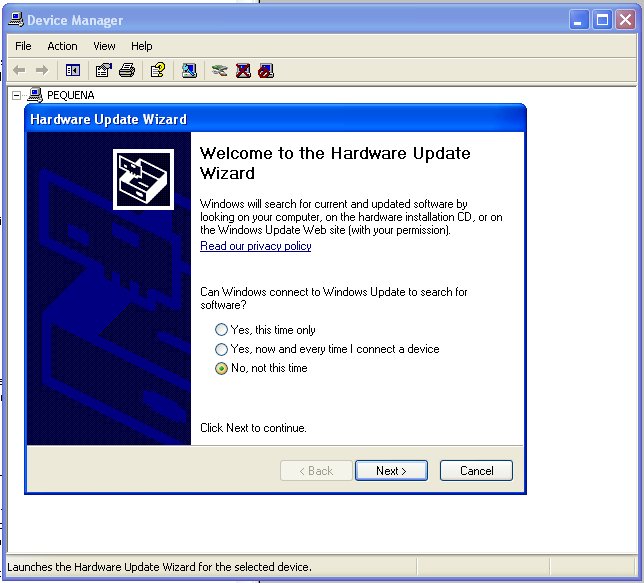The height and width of the screenshot is (583, 644).
Task: Click the PEQUENA computer icon in tree
Action: point(35,95)
